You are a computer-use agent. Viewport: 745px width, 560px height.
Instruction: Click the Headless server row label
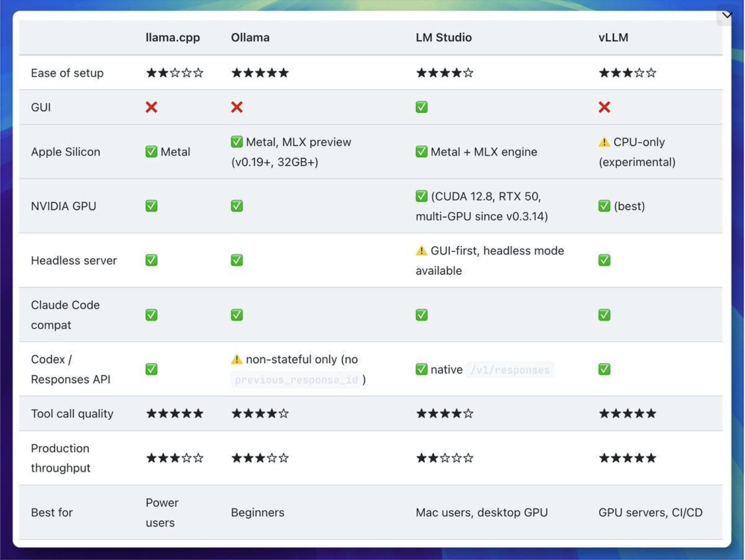point(74,260)
